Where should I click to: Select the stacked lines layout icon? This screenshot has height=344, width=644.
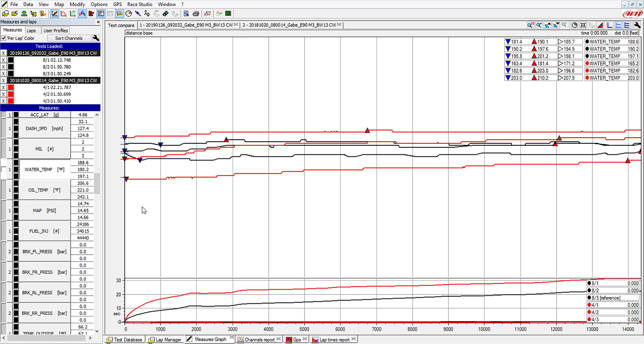(627, 25)
